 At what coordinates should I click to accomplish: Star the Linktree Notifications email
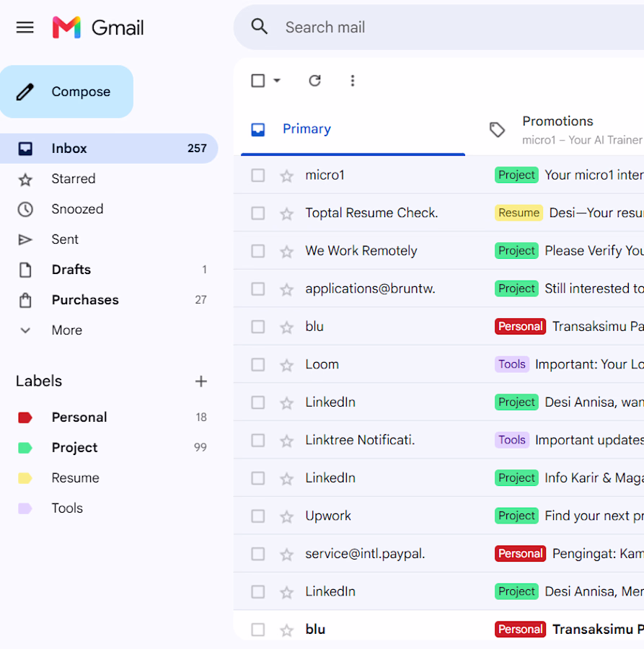pos(286,441)
